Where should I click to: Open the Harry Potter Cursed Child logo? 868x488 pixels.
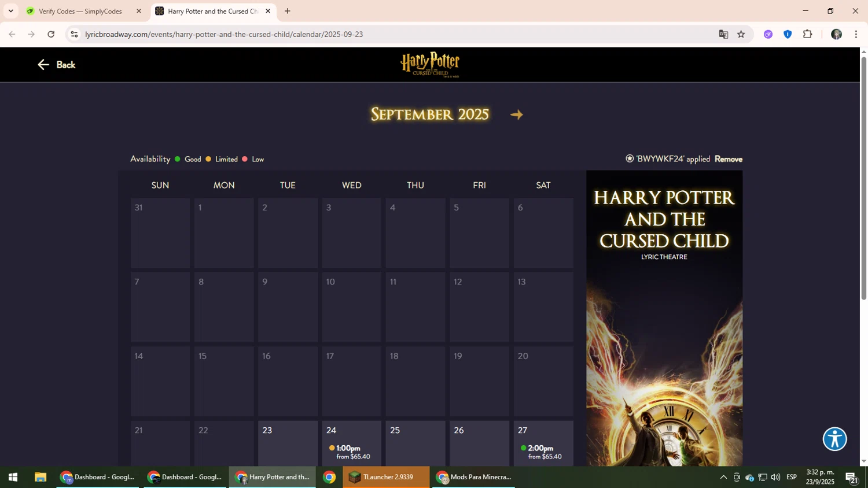tap(430, 64)
